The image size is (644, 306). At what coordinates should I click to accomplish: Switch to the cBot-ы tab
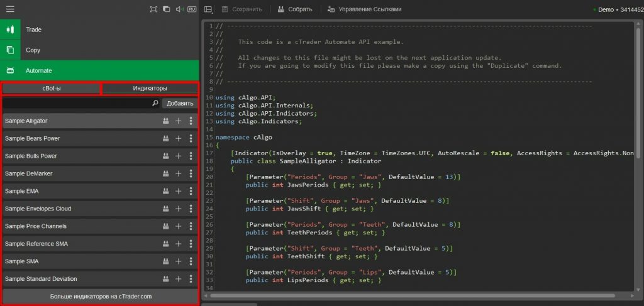point(51,89)
